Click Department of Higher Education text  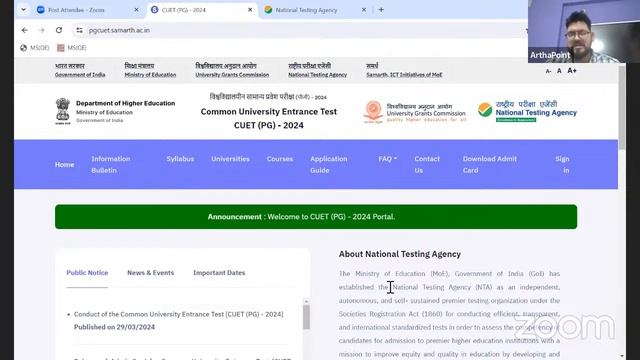tap(125, 103)
